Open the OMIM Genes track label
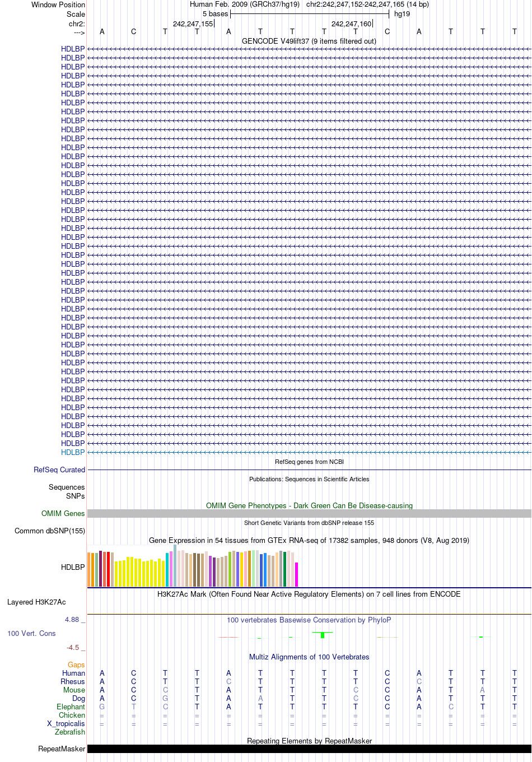The image size is (532, 762). tap(63, 513)
